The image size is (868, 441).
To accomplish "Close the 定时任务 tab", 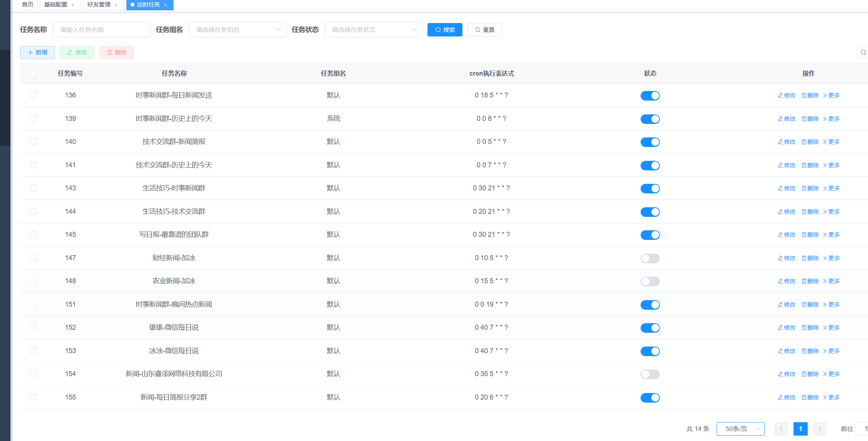I will point(165,5).
